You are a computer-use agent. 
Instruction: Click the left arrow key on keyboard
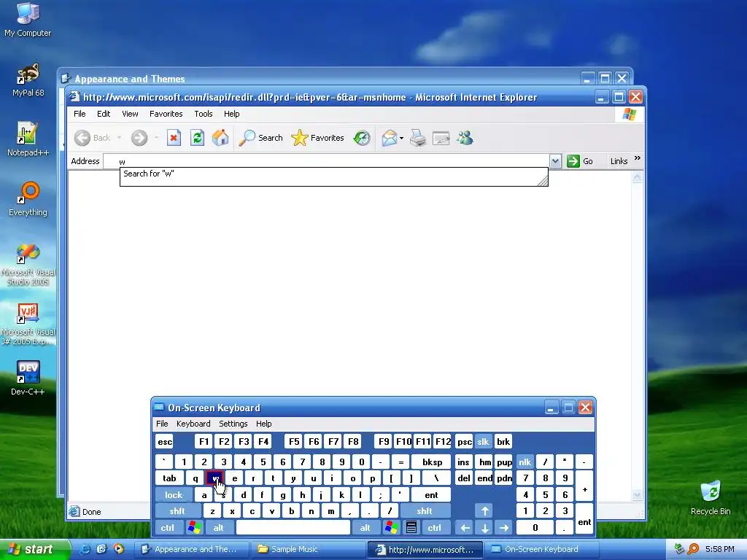click(465, 528)
